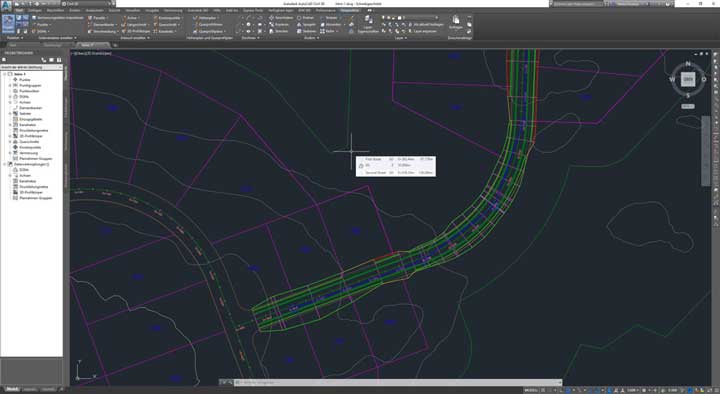Select Planrahmen-Gruppen under Datenverknüpfungen
Image resolution: width=720 pixels, height=394 pixels.
point(36,198)
